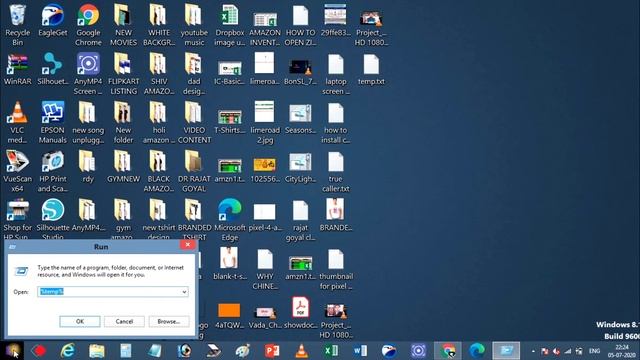The width and height of the screenshot is (640, 360).
Task: Open Internet Explorer from the taskbar
Action: click(67, 351)
